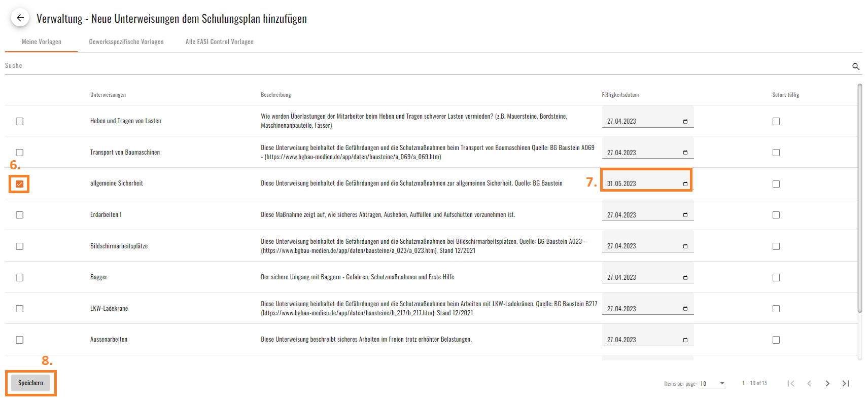This screenshot has height=404, width=868.
Task: Click the vertical table scrollbar
Action: tap(859, 198)
